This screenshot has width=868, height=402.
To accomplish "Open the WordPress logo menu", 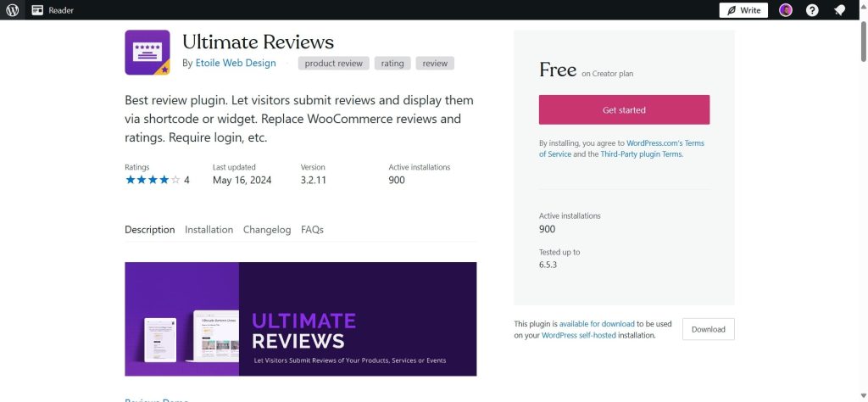I will (12, 10).
